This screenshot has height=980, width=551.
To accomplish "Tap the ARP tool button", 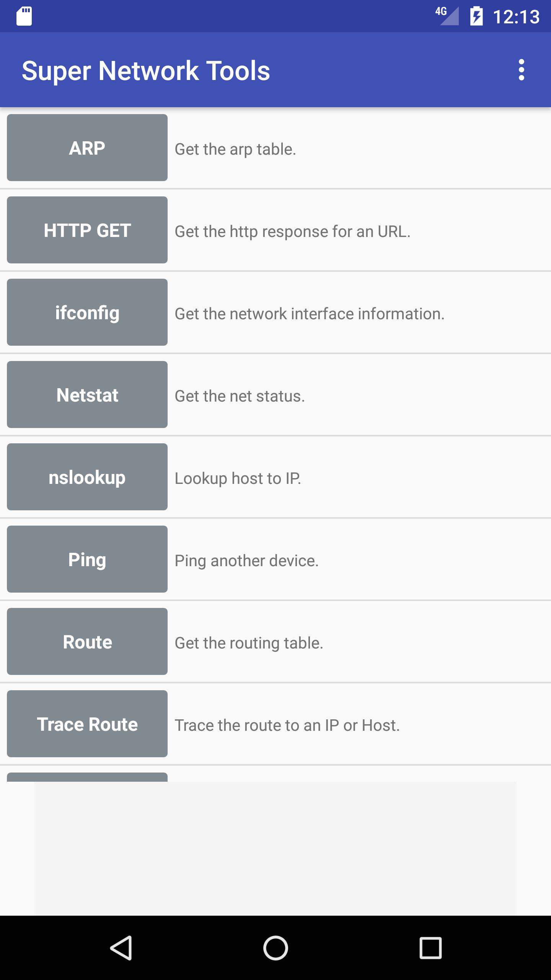I will coord(87,148).
